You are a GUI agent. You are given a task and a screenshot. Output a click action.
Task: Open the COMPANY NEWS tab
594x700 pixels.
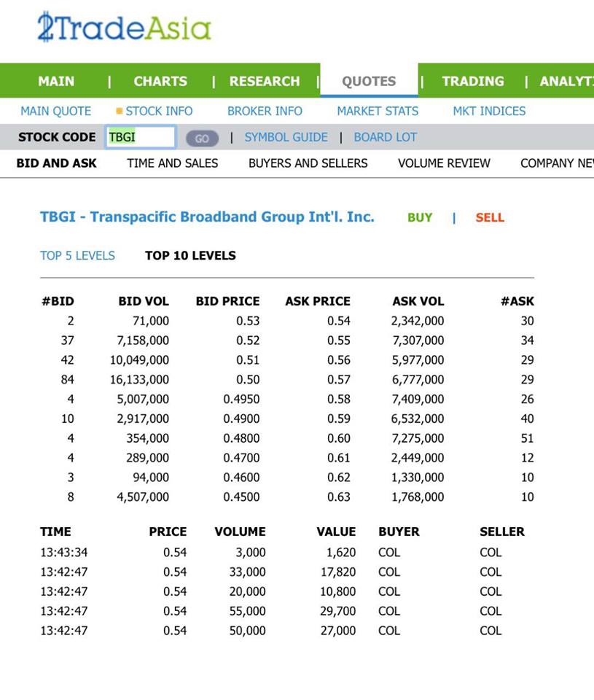(557, 163)
